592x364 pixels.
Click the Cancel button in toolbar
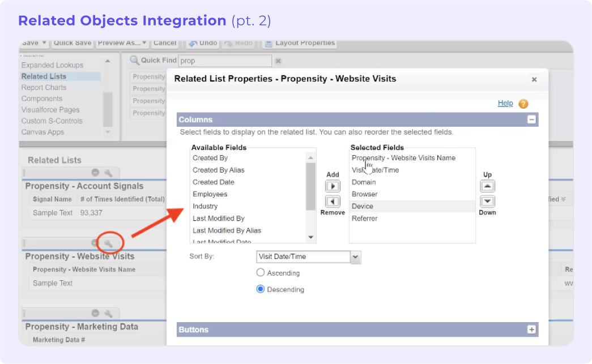point(165,43)
